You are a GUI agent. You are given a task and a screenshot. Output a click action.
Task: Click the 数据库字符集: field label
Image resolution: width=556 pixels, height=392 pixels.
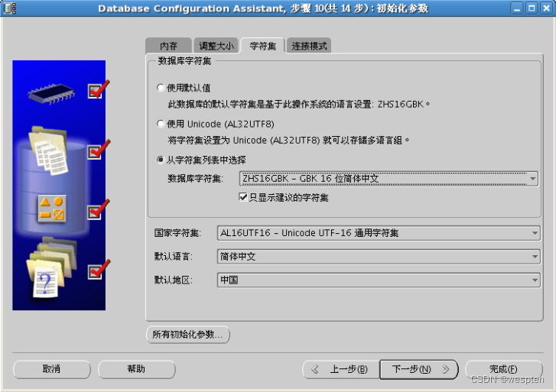tap(195, 179)
